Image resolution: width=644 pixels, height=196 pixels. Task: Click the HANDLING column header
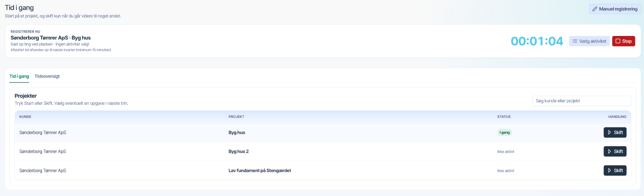(x=617, y=117)
